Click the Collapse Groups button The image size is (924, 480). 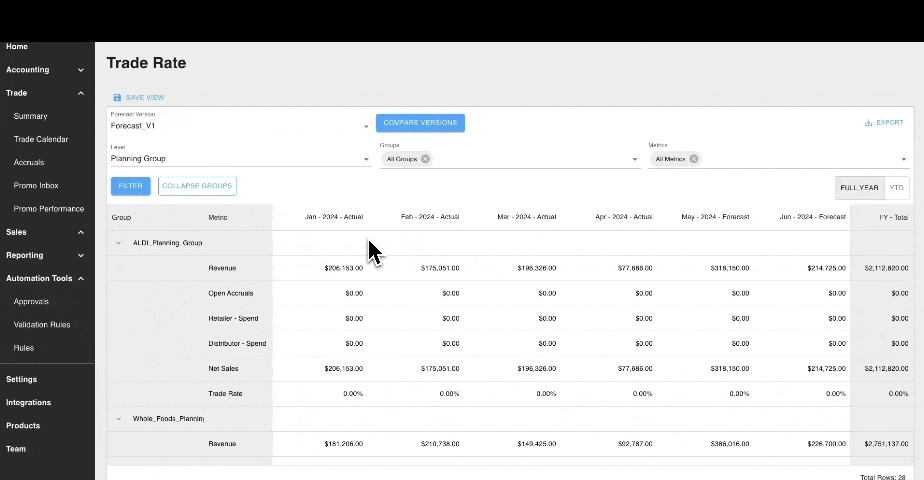(x=197, y=186)
